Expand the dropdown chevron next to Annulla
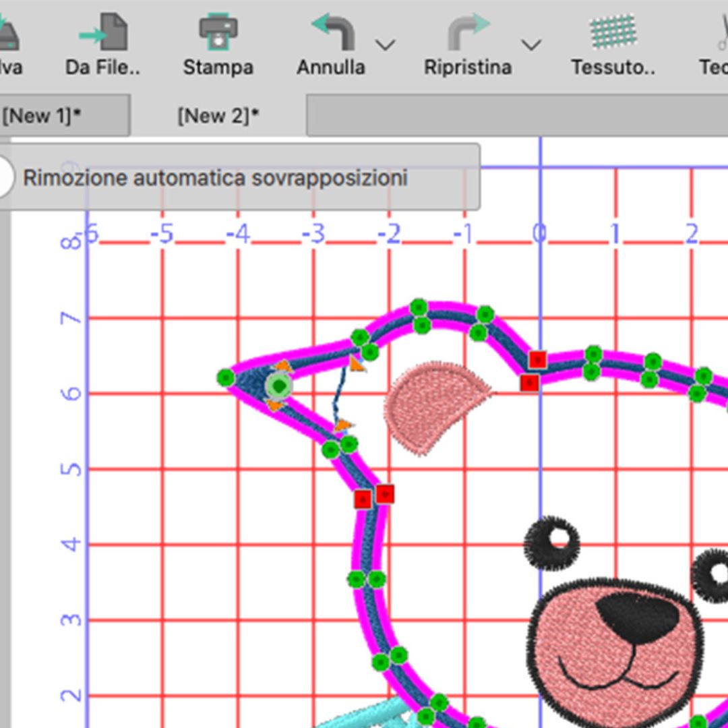Image resolution: width=728 pixels, height=728 pixels. click(x=385, y=46)
